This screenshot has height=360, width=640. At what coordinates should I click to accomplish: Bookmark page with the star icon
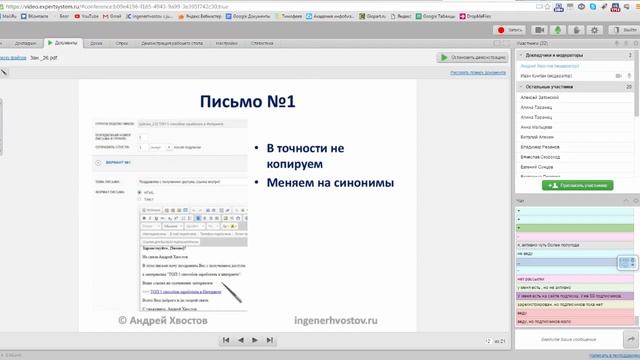point(547,7)
